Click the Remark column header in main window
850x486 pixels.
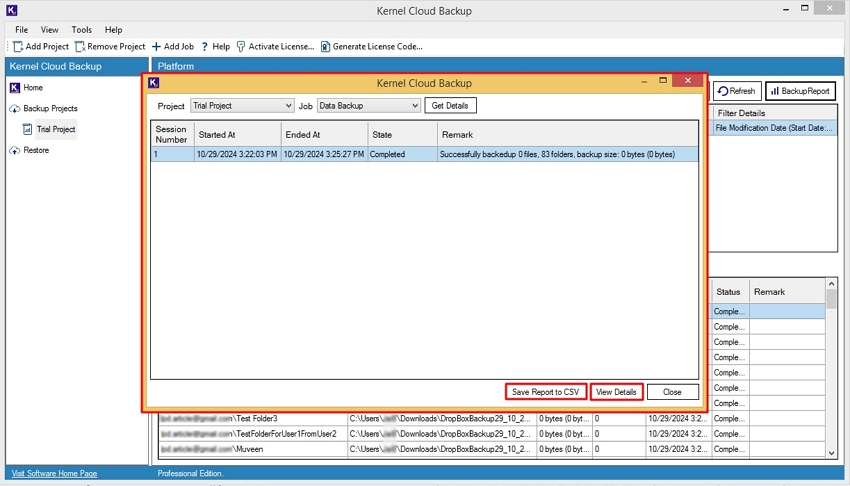787,292
